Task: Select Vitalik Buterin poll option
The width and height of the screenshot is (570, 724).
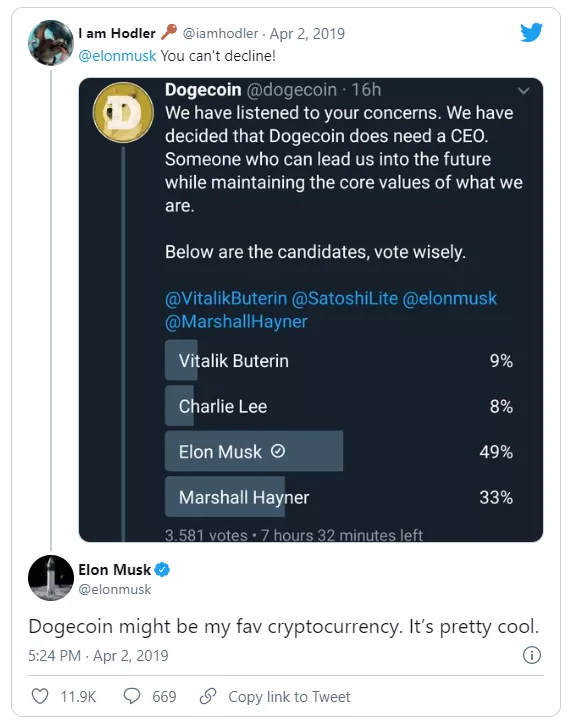Action: [x=339, y=361]
